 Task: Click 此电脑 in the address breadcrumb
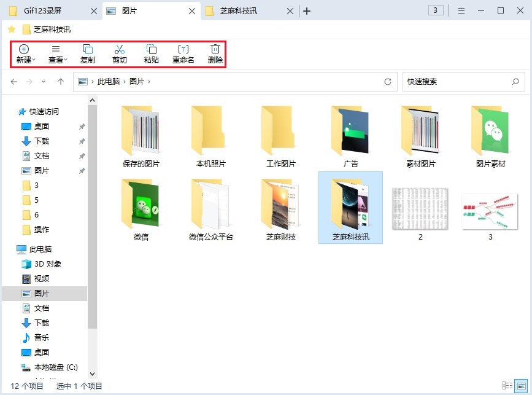coord(109,82)
